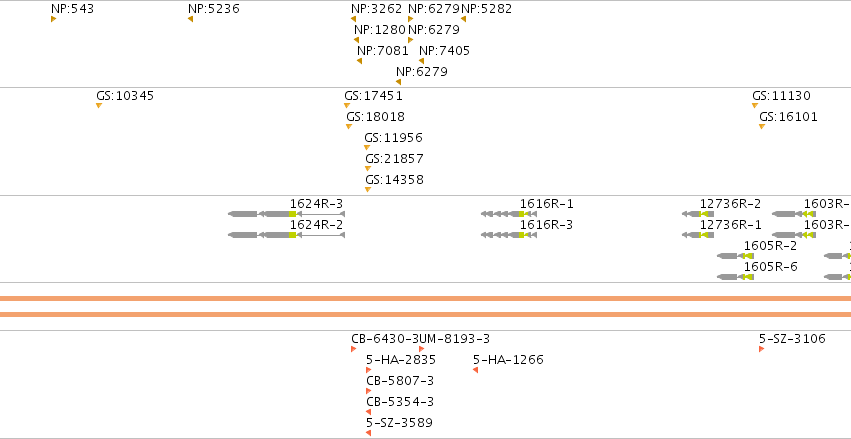Open the CB-5807-3 feature
This screenshot has width=851, height=439.
[369, 391]
